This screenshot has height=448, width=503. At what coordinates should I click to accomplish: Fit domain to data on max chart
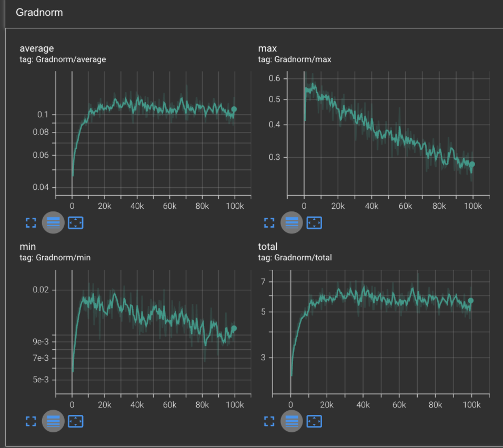[x=314, y=222]
